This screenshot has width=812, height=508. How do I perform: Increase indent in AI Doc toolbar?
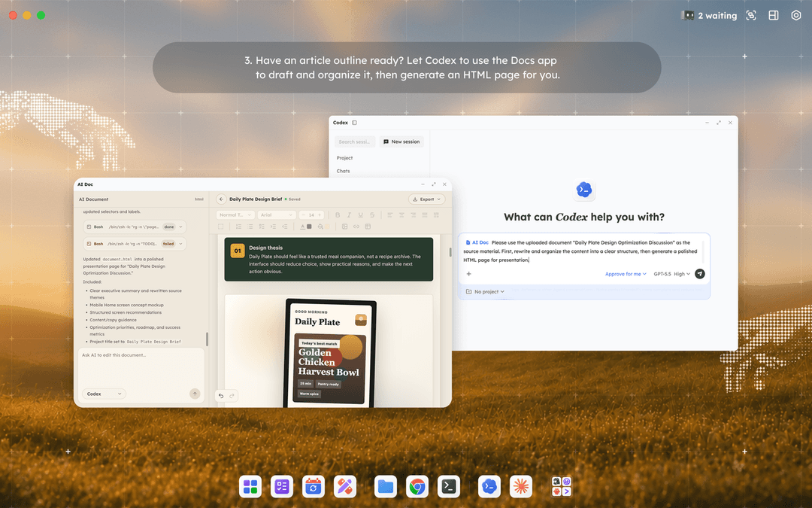coord(273,227)
